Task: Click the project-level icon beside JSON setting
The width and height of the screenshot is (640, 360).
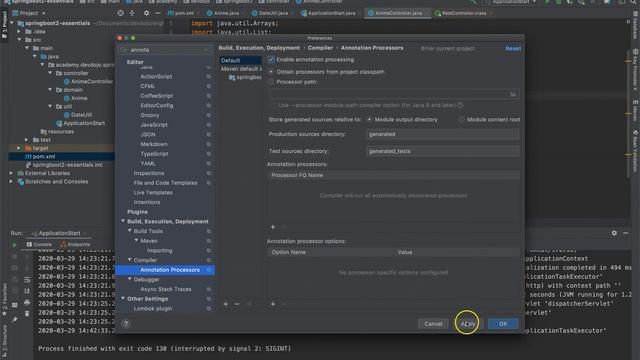Action: [x=209, y=134]
